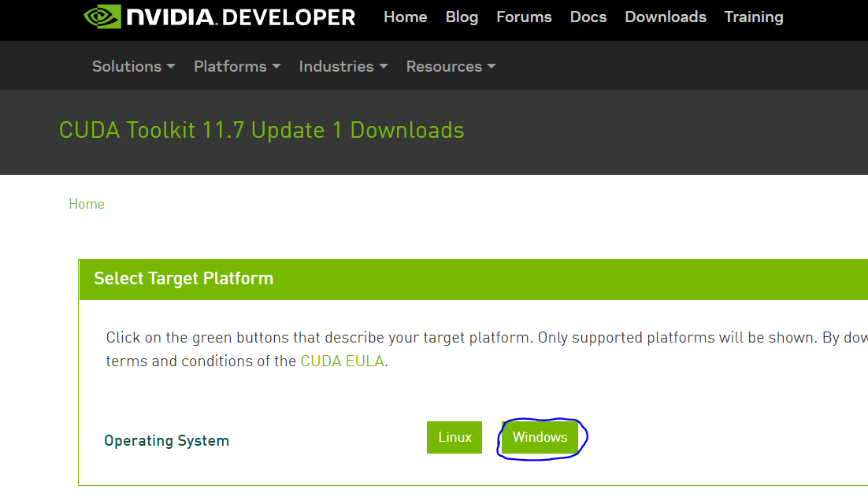Click the Operating System label

pos(167,441)
